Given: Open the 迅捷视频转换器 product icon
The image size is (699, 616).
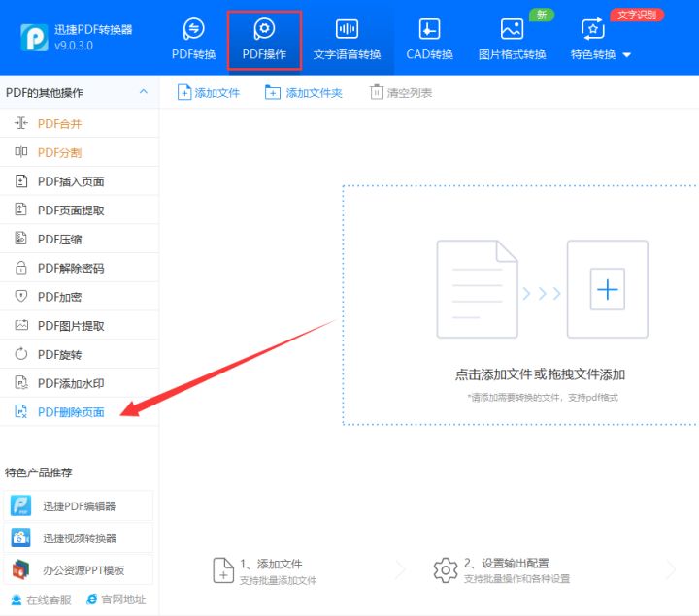Looking at the screenshot, I should (x=20, y=537).
